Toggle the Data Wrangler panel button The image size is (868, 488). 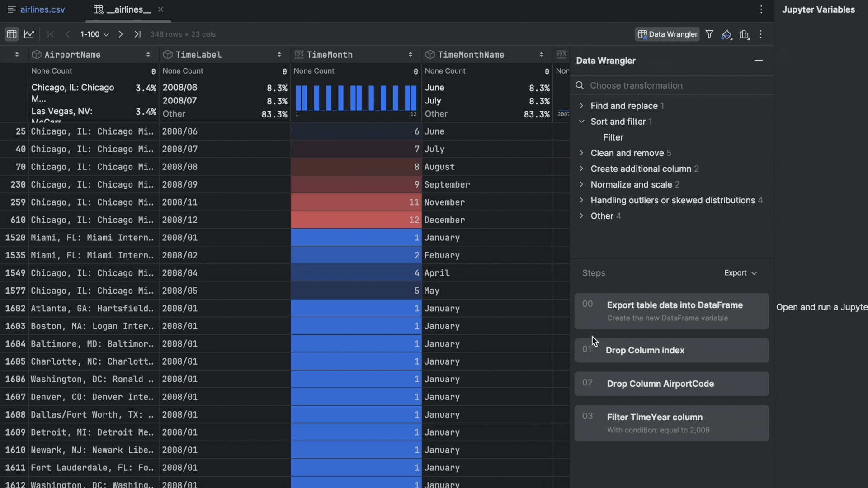point(667,34)
